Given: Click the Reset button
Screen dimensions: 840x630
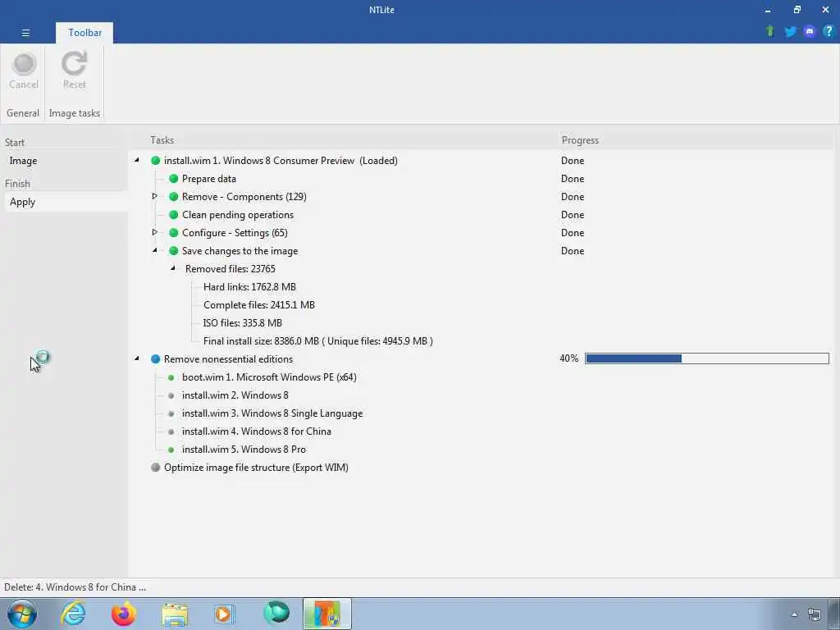Looking at the screenshot, I should (74, 71).
